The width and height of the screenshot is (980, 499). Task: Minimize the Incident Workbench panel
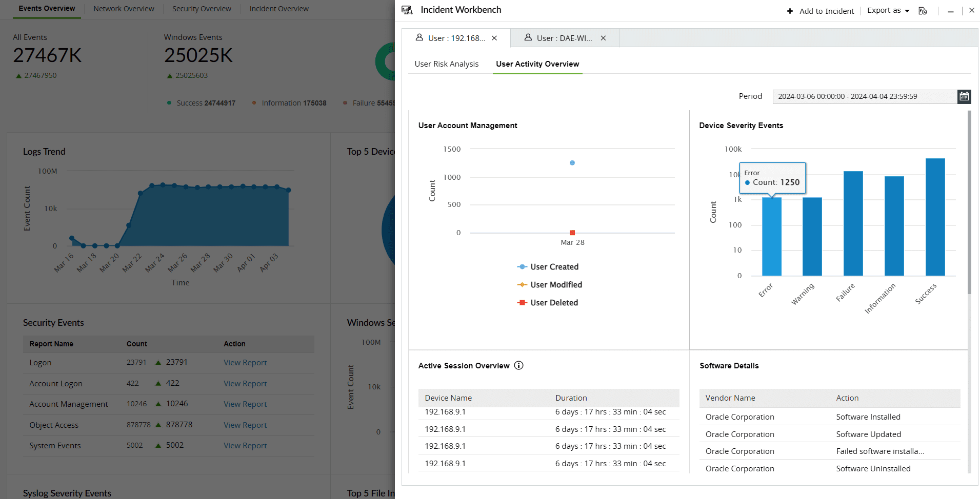951,11
